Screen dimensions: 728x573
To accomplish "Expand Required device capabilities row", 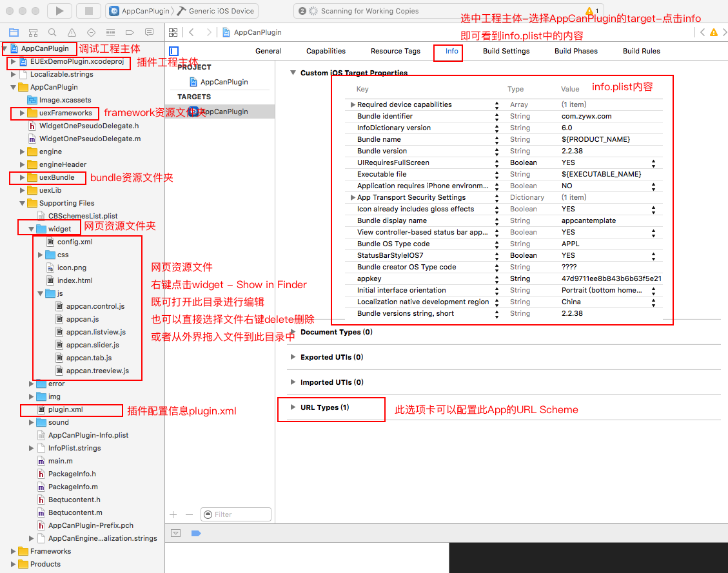I will click(353, 105).
